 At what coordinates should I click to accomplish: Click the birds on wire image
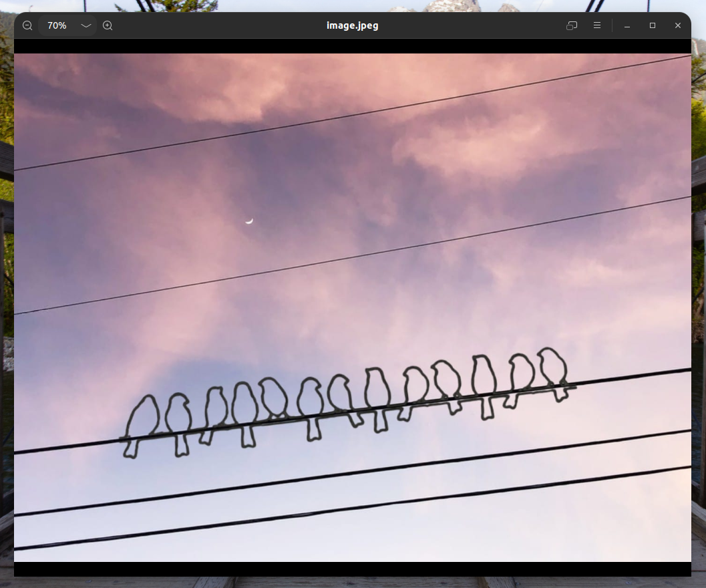353,307
